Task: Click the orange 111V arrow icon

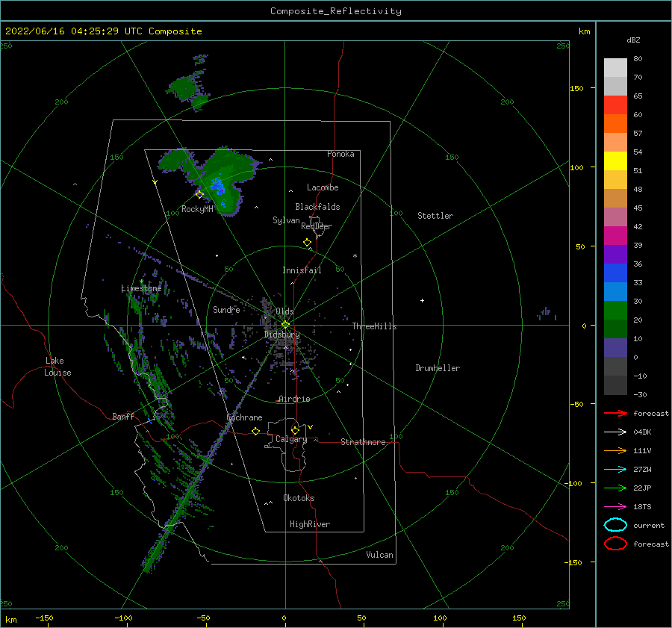Action: [615, 450]
